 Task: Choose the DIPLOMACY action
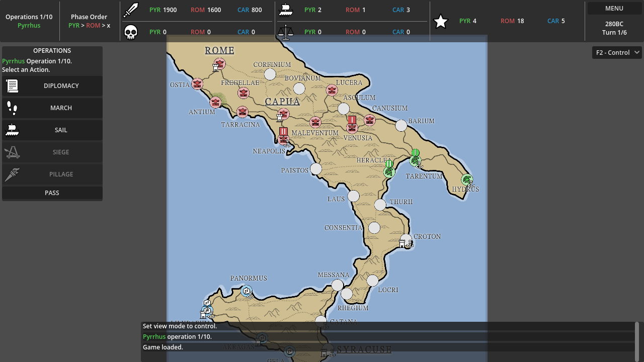point(52,86)
